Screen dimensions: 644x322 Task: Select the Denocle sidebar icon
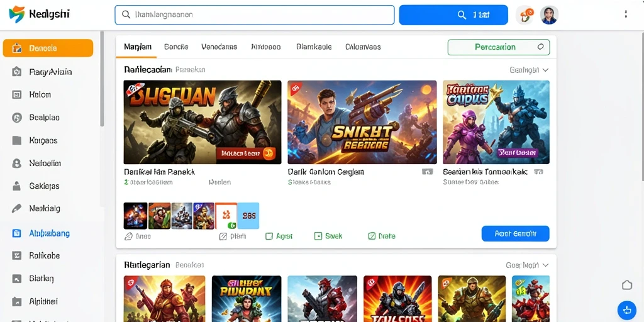[17, 48]
